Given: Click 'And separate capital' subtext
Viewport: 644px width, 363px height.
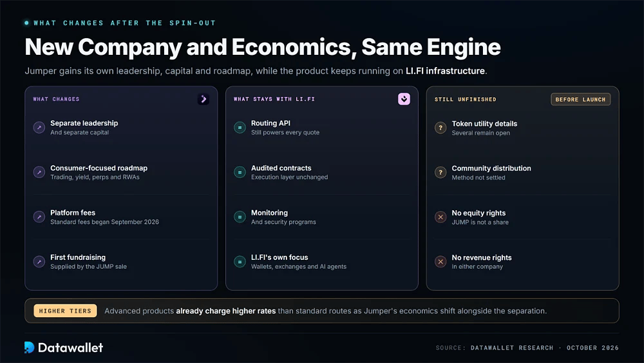Looking at the screenshot, I should point(80,132).
